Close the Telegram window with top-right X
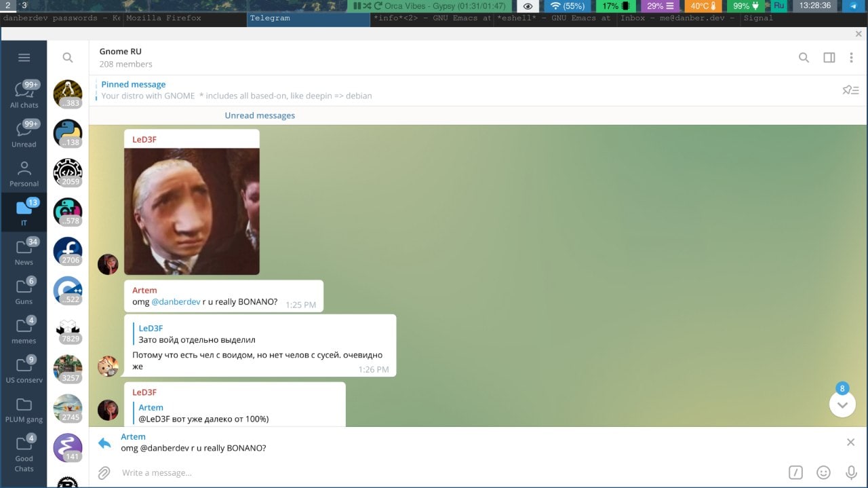 click(859, 33)
